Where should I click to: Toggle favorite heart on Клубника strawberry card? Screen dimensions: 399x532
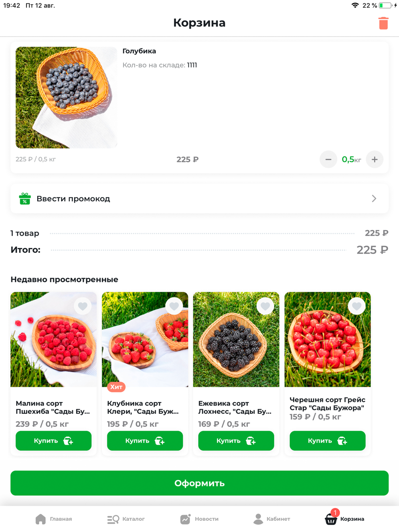pos(174,306)
